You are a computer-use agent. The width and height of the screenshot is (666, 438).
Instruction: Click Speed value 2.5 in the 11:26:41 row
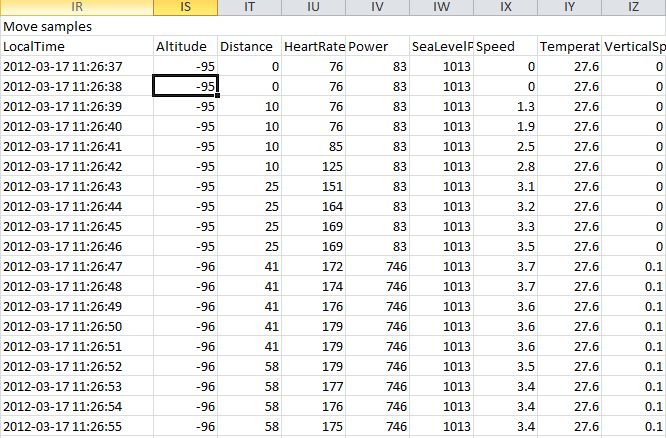(506, 146)
